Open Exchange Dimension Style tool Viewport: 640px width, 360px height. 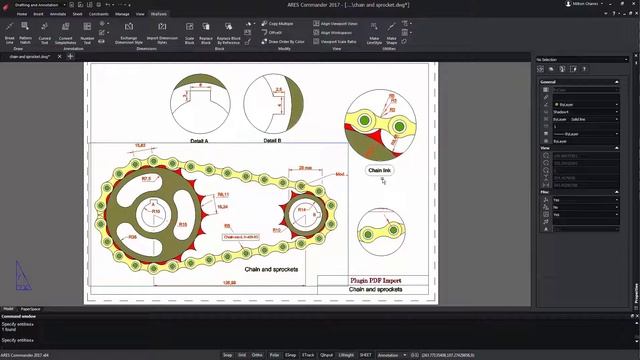point(129,33)
